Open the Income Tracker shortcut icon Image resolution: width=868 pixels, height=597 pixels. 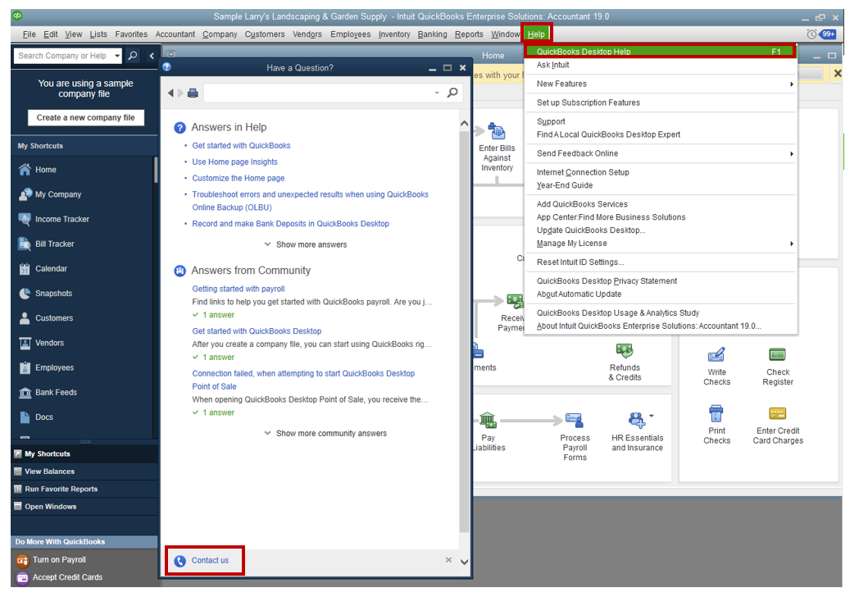(x=25, y=219)
